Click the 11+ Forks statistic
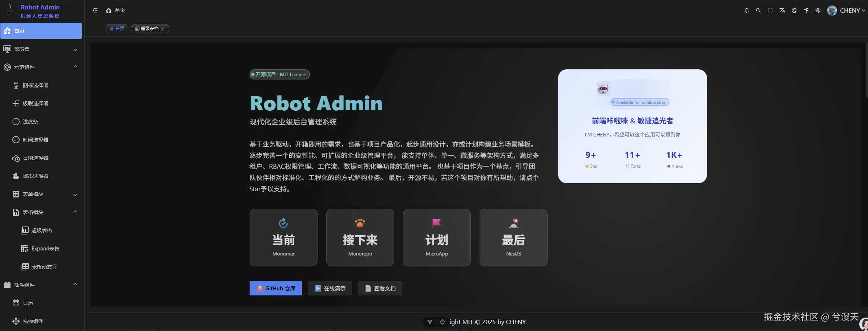 pyautogui.click(x=633, y=160)
